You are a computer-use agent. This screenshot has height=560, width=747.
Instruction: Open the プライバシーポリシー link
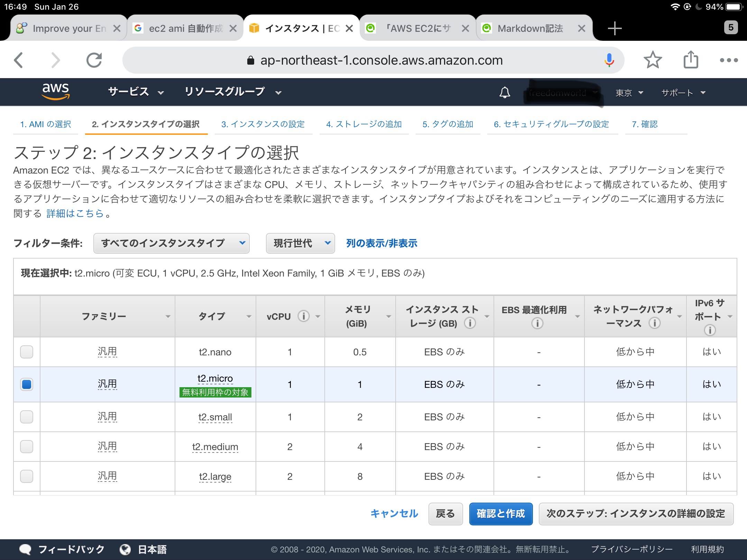pyautogui.click(x=632, y=549)
